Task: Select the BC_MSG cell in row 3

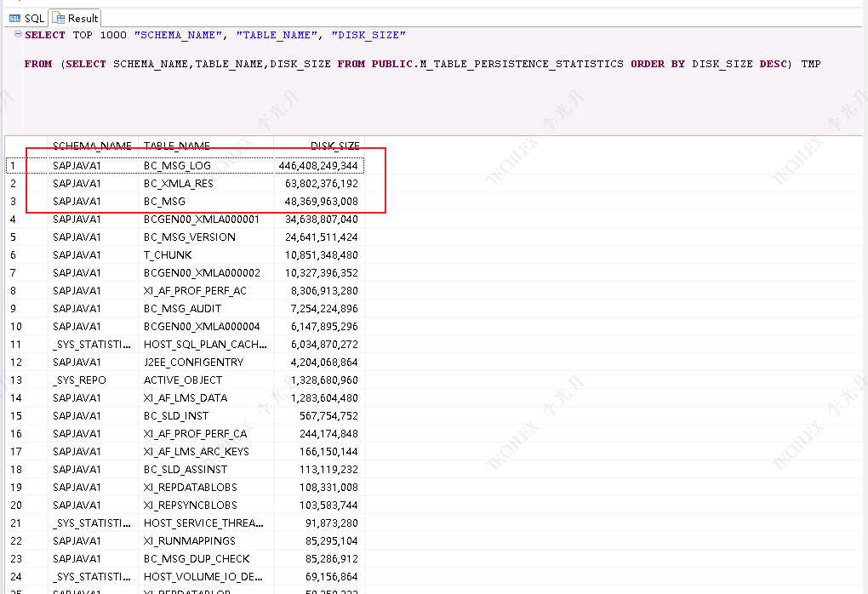Action: [206, 202]
